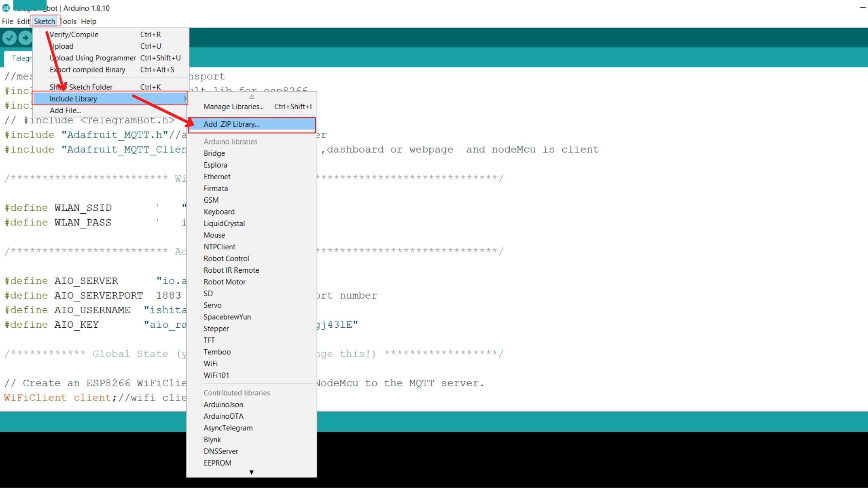Screen dimensions: 868x488
Task: Include the Bridge library
Action: [214, 153]
